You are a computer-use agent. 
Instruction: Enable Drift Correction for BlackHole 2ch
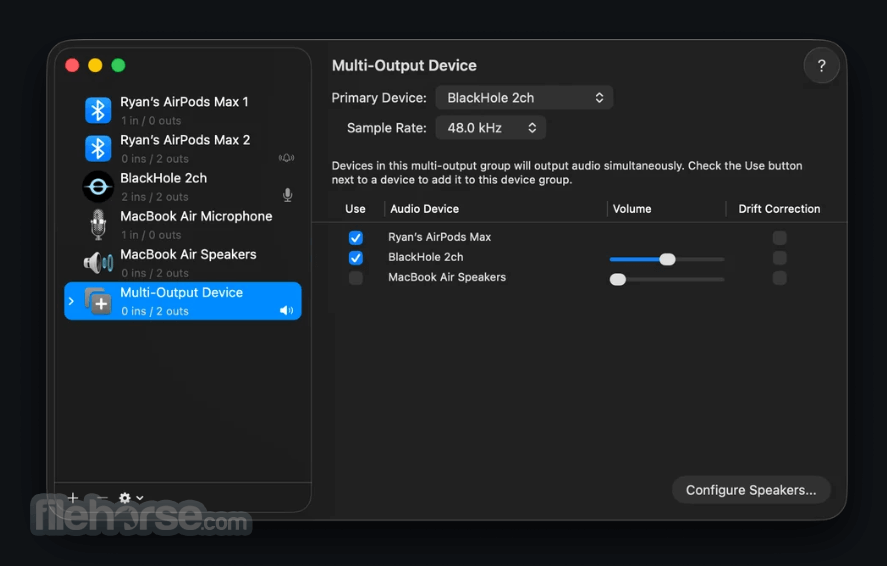pos(780,258)
